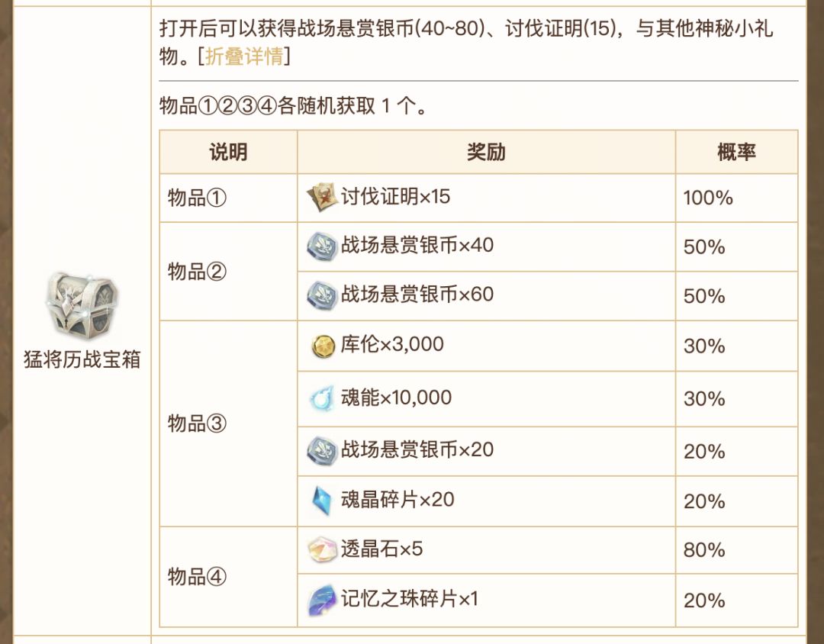This screenshot has width=824, height=644.
Task: Click the 魂能 blue orb icon
Action: coord(322,398)
